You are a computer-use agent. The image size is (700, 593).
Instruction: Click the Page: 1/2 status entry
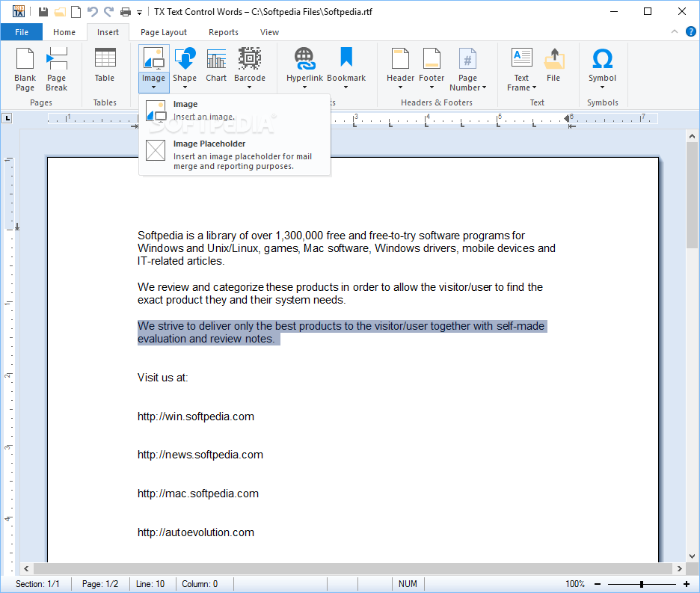coord(100,584)
